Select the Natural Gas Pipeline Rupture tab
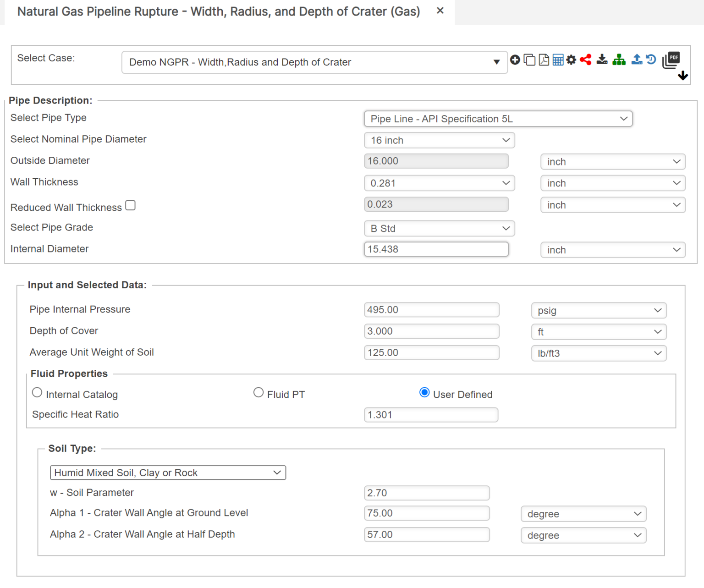This screenshot has width=704, height=588. (x=219, y=11)
